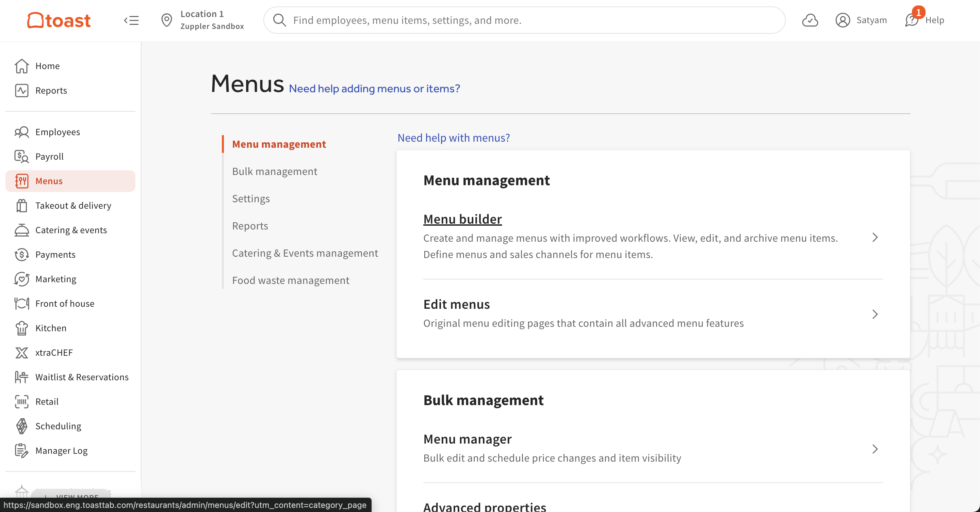Image resolution: width=980 pixels, height=512 pixels.
Task: Click the Need help with menus link
Action: (x=453, y=138)
